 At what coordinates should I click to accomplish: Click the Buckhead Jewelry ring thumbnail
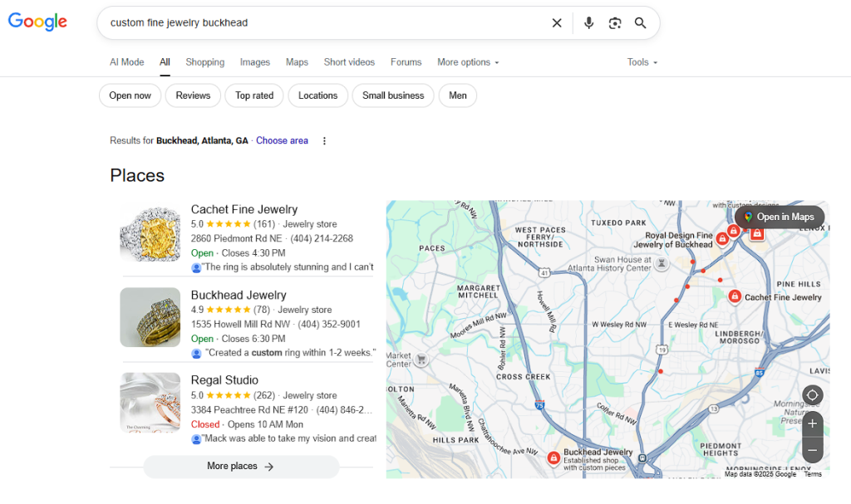[x=150, y=317]
